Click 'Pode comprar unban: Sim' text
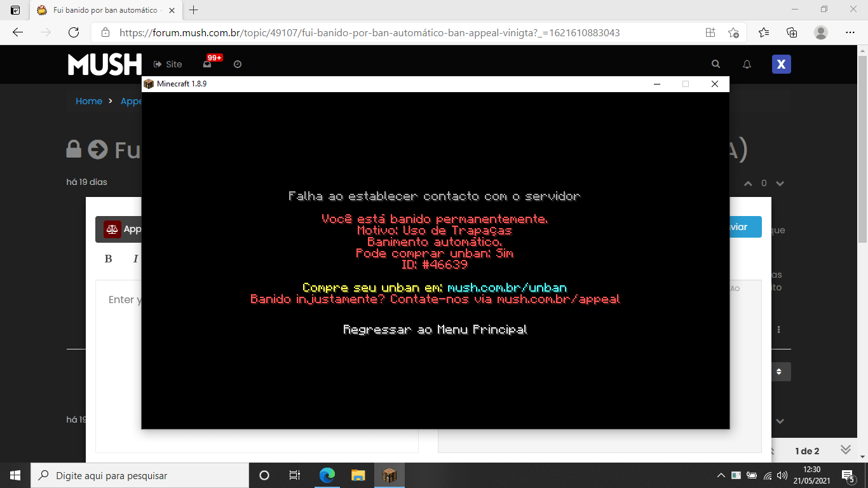The width and height of the screenshot is (868, 488). pyautogui.click(x=435, y=254)
